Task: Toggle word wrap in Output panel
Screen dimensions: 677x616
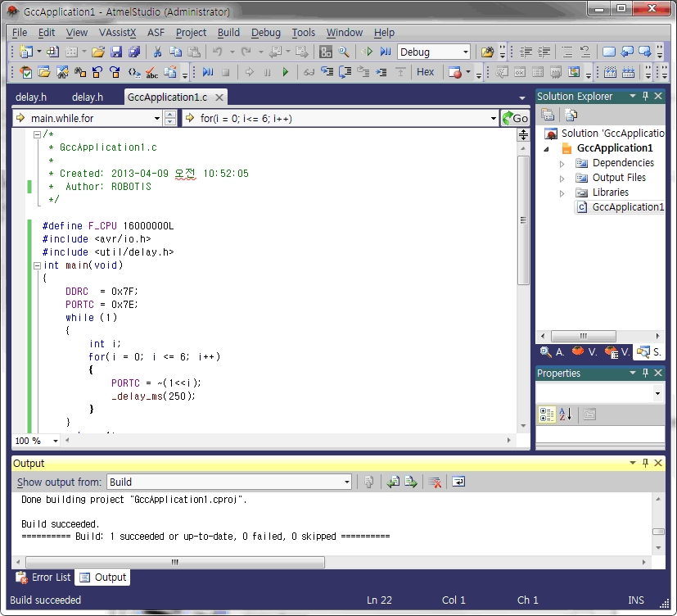Action: point(458,482)
